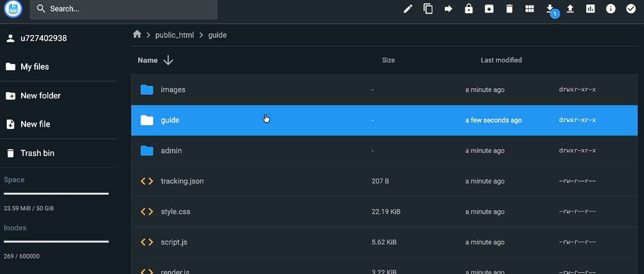Click the archive box icon in the toolbar
The height and width of the screenshot is (274, 644).
[x=489, y=8]
